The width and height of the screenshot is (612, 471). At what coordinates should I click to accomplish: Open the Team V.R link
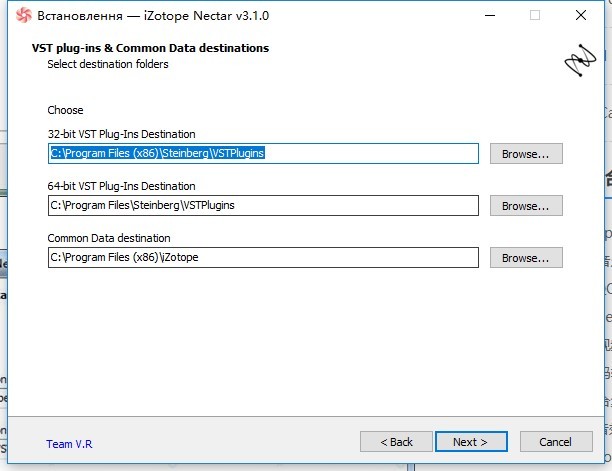pos(69,444)
